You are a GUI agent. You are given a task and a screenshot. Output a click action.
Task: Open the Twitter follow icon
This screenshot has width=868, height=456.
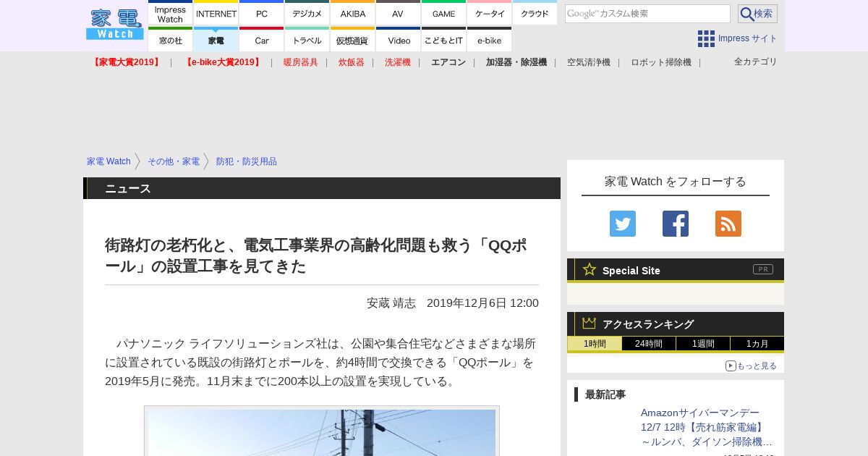point(623,224)
